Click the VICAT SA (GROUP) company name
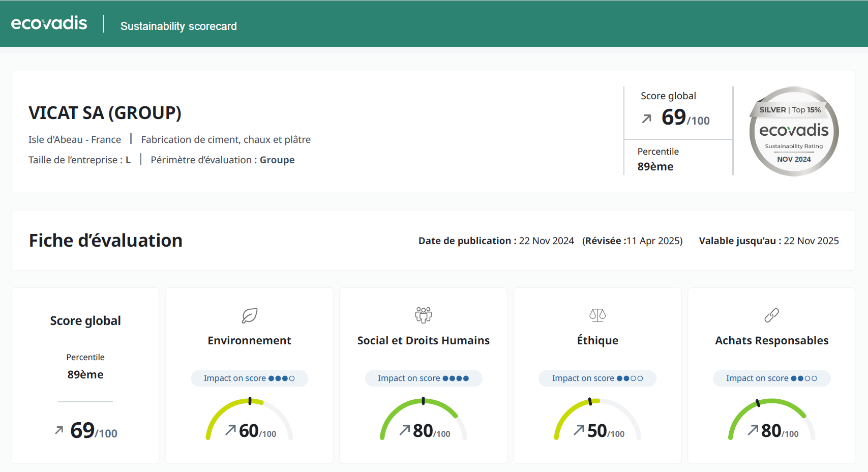The height and width of the screenshot is (472, 868). point(105,112)
